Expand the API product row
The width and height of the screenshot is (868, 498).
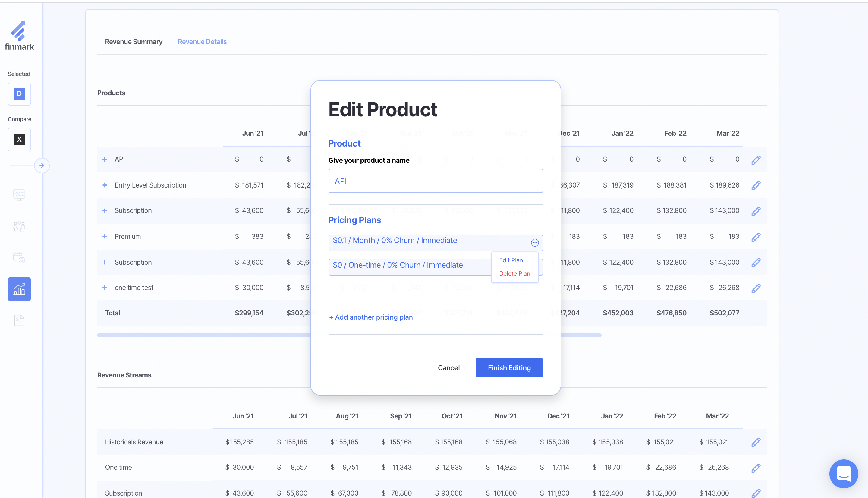[x=105, y=159]
